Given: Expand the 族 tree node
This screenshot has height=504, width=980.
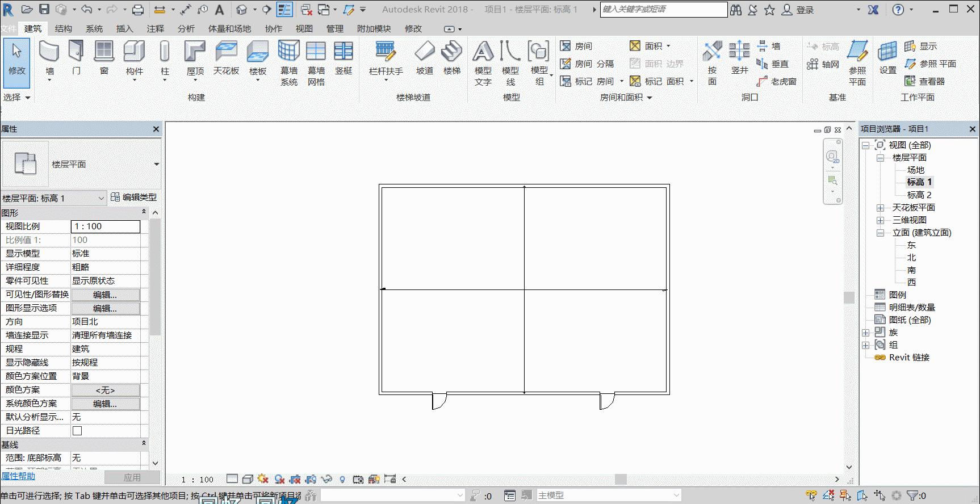Looking at the screenshot, I should (865, 333).
